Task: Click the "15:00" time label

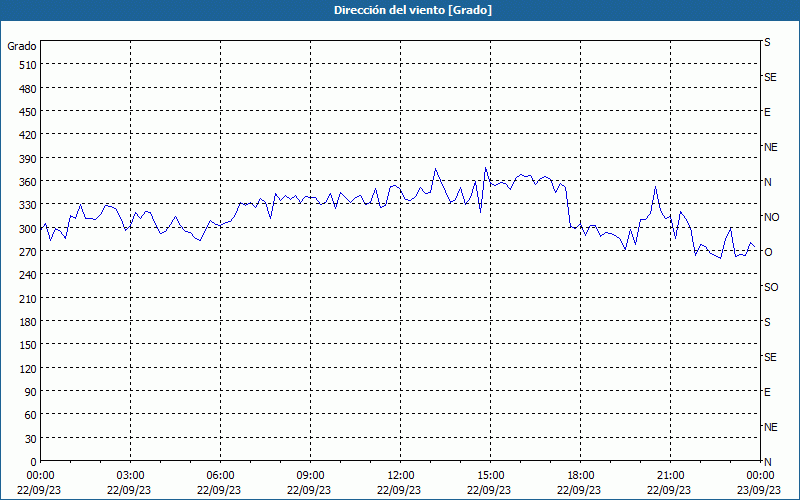Action: 491,476
